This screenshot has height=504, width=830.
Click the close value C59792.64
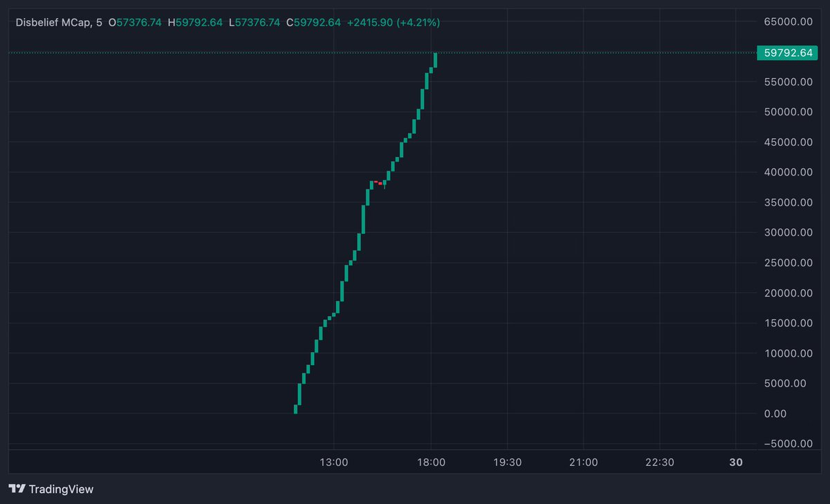pos(313,23)
